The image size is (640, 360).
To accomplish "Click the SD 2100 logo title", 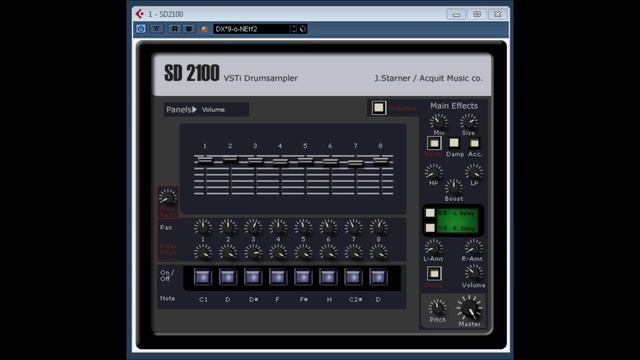I will [191, 73].
